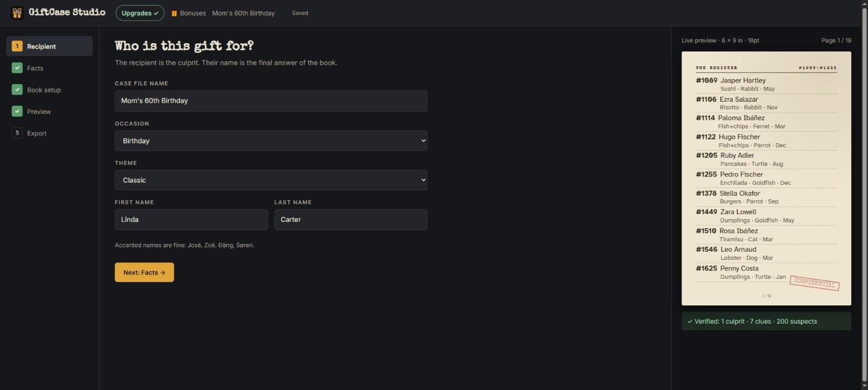The image size is (868, 390).
Task: Click the Last Name input field
Action: [x=350, y=220]
